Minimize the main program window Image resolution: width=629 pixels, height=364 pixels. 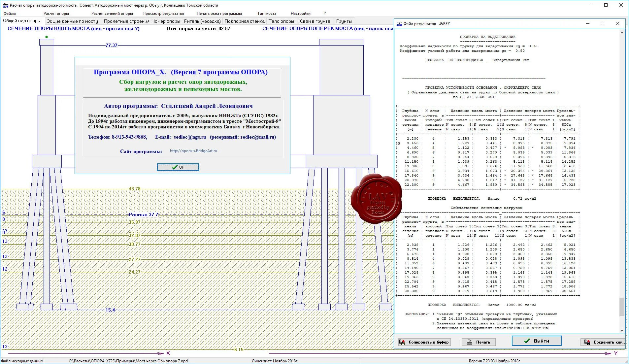[591, 5]
